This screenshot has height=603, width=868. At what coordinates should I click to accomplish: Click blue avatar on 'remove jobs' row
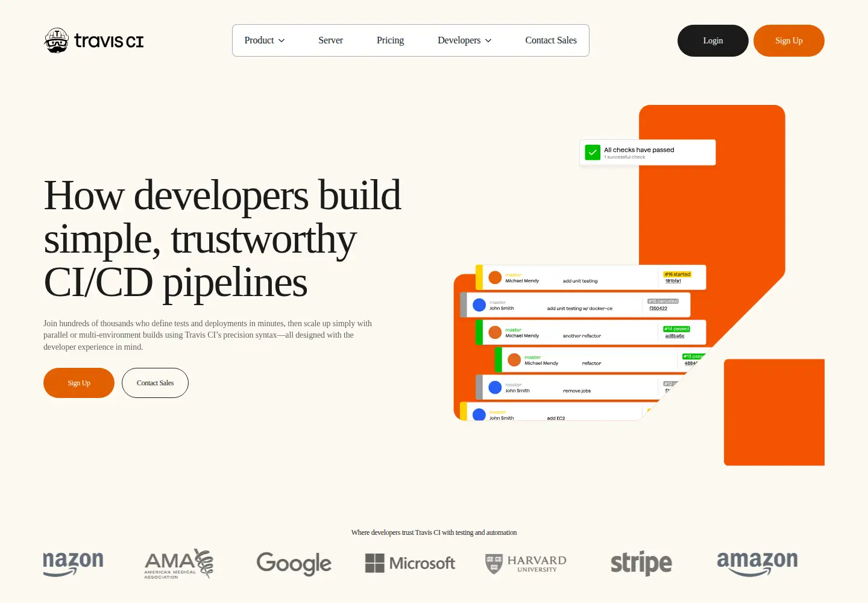tap(495, 387)
